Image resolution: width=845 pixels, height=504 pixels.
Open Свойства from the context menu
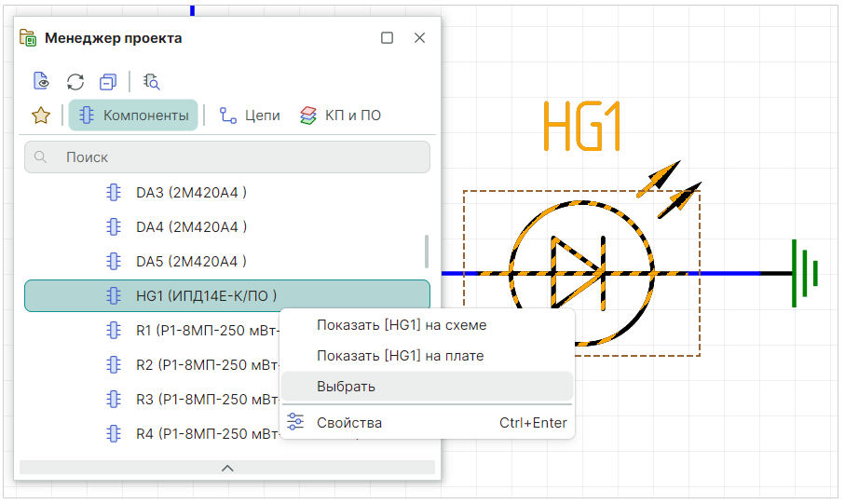click(x=349, y=422)
